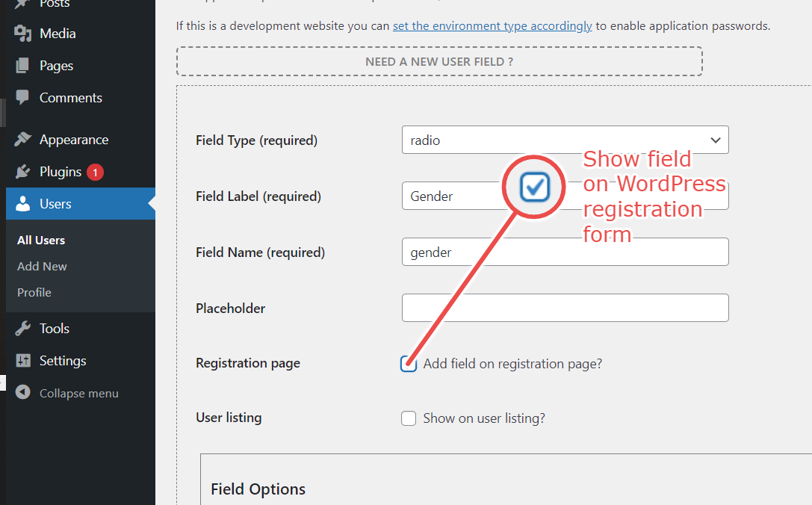812x505 pixels.
Task: Check the Show on user listing option
Action: coord(409,418)
